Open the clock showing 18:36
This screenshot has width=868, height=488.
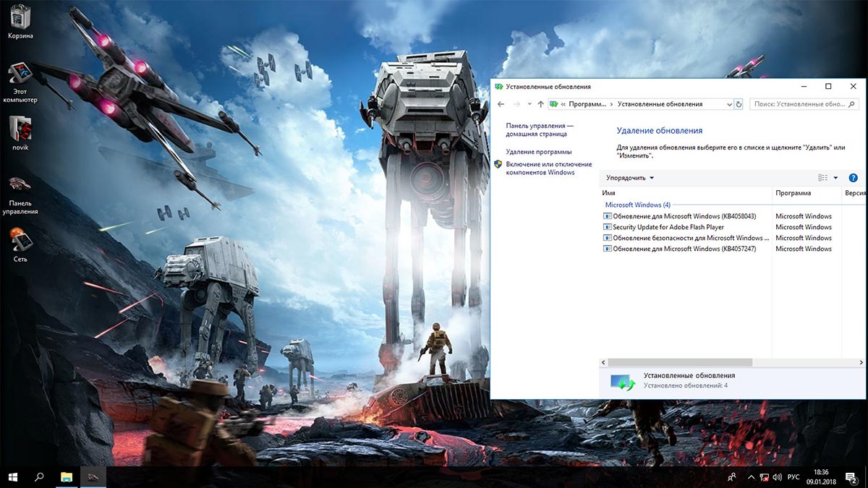coord(820,477)
